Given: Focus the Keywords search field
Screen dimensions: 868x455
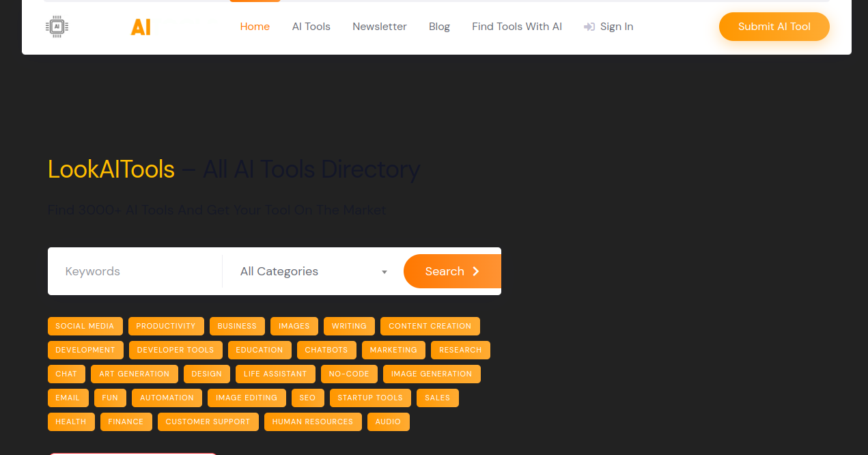Looking at the screenshot, I should tap(135, 271).
